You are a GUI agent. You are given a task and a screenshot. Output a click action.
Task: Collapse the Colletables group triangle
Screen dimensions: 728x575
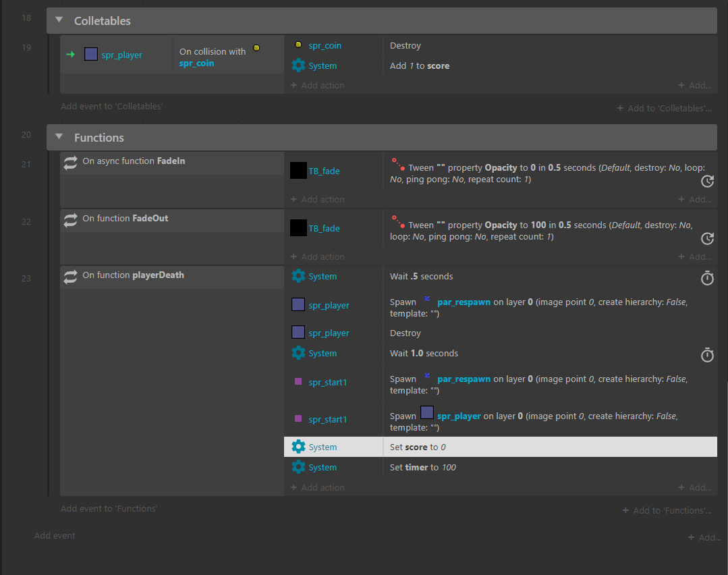coord(59,20)
